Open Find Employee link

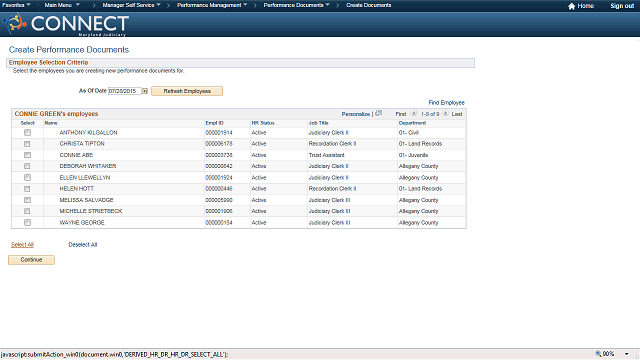[446, 102]
